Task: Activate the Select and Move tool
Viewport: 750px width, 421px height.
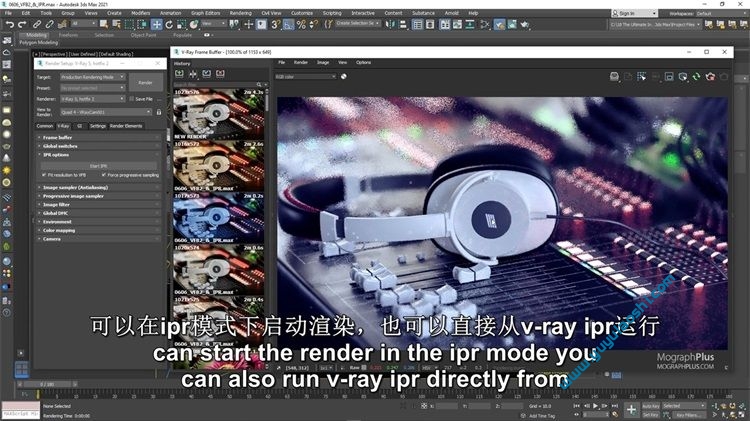Action: (156, 24)
